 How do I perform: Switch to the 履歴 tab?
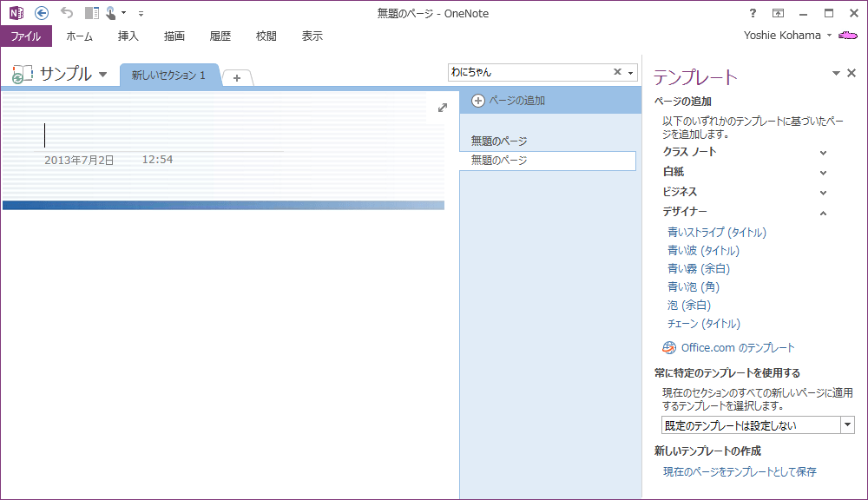pyautogui.click(x=220, y=36)
